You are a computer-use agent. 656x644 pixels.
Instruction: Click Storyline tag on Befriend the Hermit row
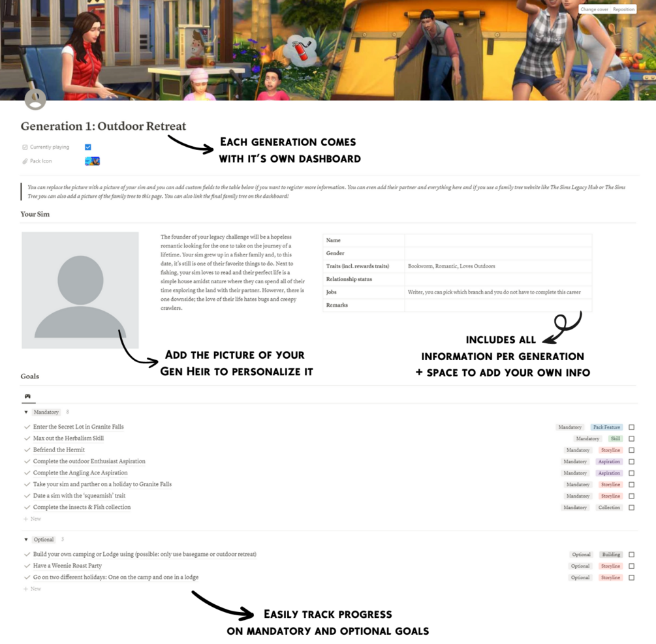610,450
